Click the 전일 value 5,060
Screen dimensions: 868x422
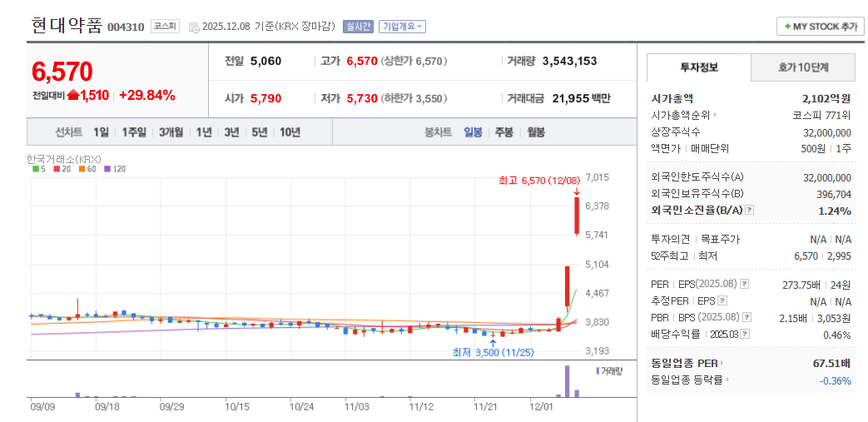coord(265,61)
